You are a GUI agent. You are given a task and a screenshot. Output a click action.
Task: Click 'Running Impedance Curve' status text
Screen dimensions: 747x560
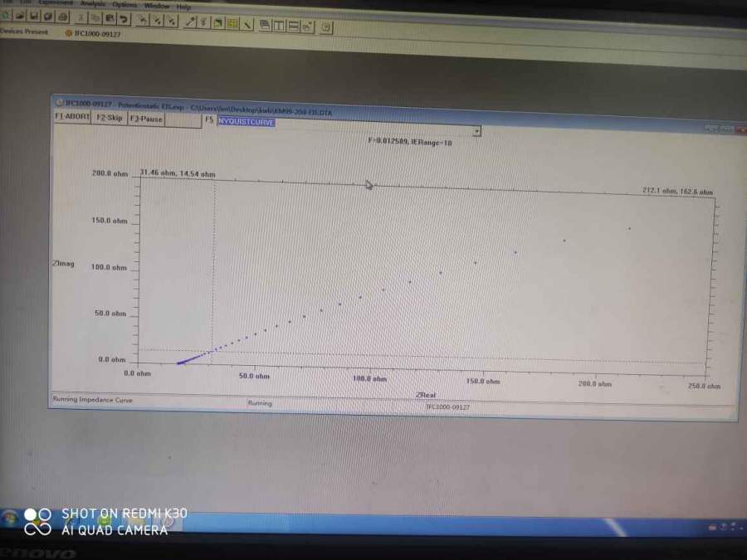(x=92, y=400)
